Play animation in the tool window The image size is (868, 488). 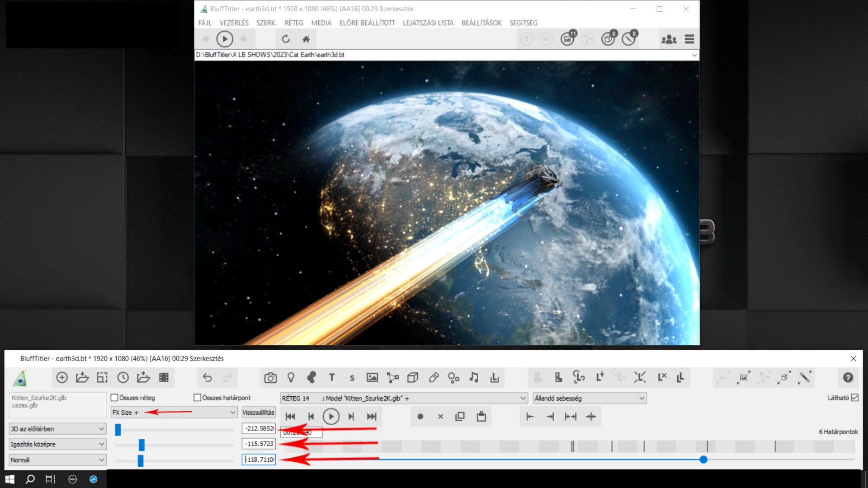[331, 417]
